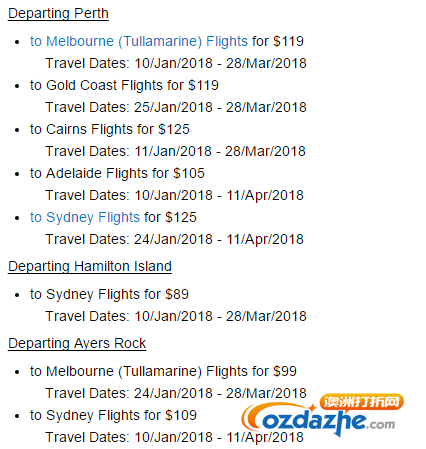426x449 pixels.
Task: Click bullet point beside Cairns Flights entry
Action: [x=17, y=130]
